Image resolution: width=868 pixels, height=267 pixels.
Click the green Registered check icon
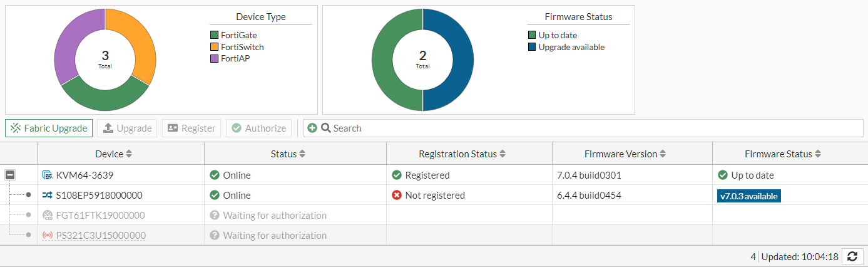click(x=397, y=175)
